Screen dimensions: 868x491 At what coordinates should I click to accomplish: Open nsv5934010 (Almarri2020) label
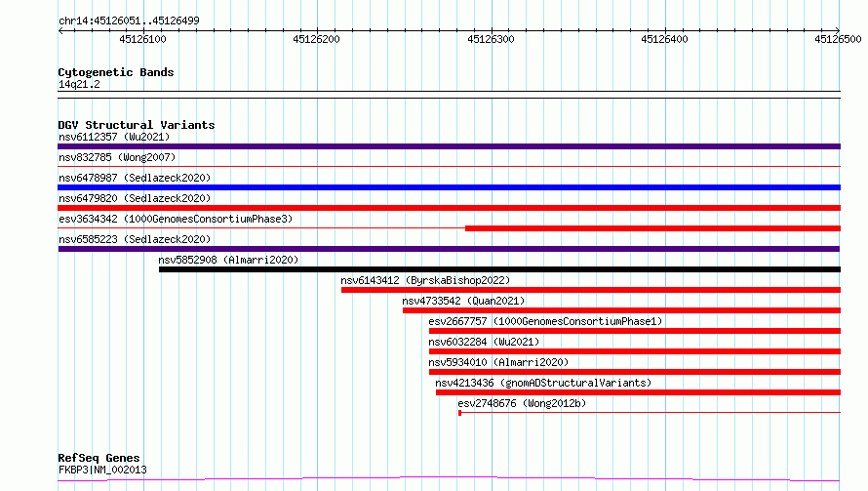click(498, 362)
